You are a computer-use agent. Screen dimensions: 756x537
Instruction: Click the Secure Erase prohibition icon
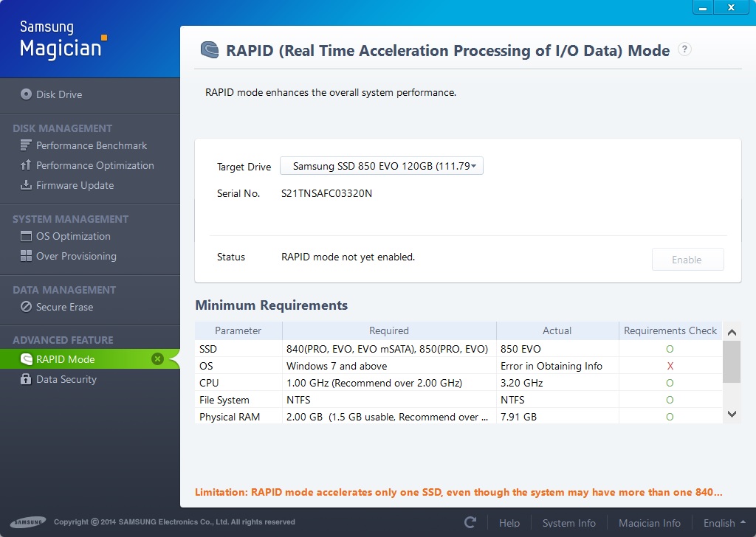(26, 307)
